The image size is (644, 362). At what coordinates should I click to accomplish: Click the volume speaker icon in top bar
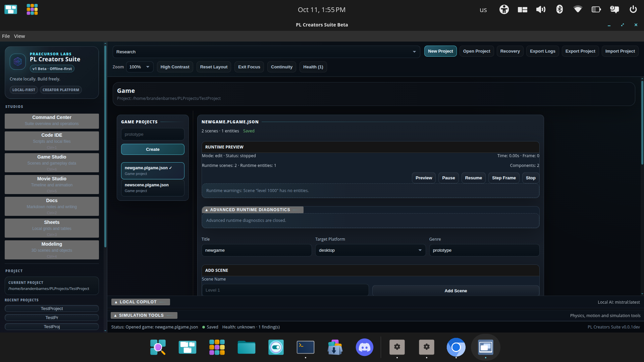541,9
